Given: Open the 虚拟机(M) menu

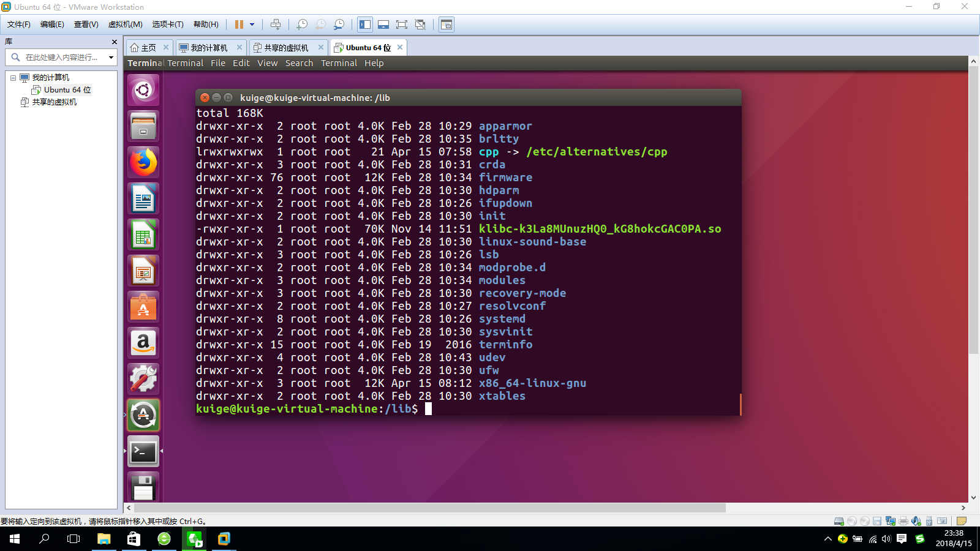Looking at the screenshot, I should [x=126, y=24].
